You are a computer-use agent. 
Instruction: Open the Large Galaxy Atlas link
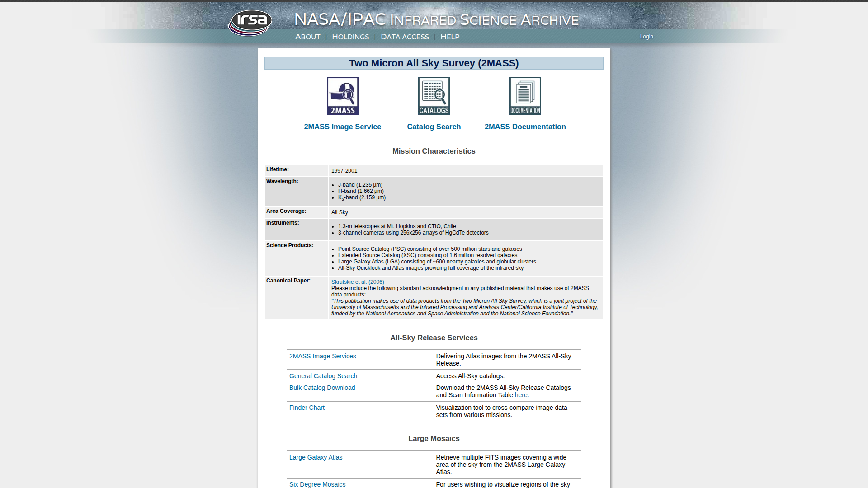(x=316, y=457)
